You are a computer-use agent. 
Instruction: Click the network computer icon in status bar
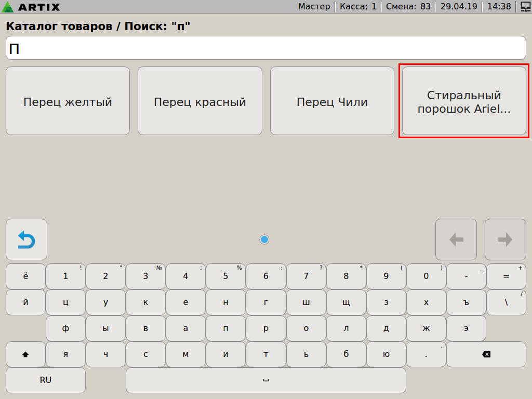coord(525,7)
